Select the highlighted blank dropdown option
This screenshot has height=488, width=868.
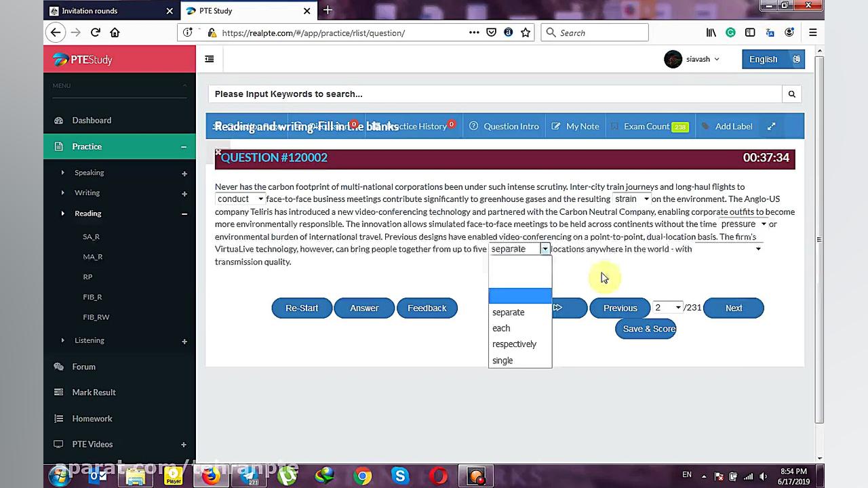(x=520, y=296)
